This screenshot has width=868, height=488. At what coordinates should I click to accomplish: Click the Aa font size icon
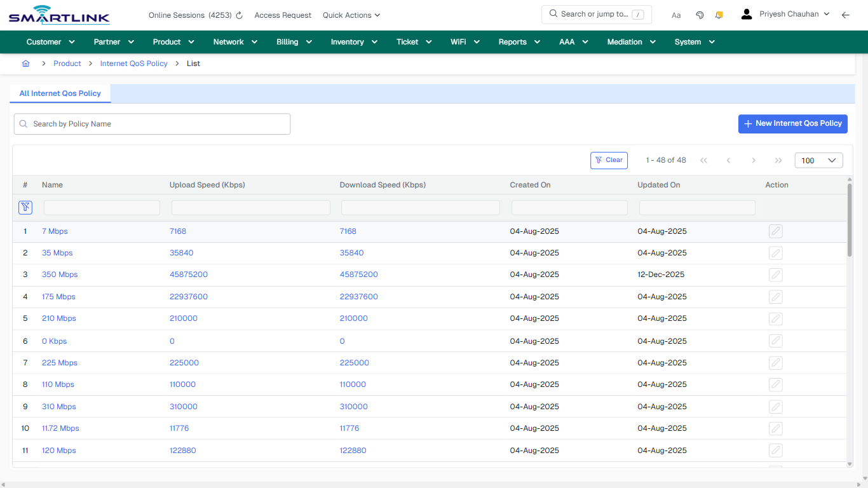click(676, 15)
